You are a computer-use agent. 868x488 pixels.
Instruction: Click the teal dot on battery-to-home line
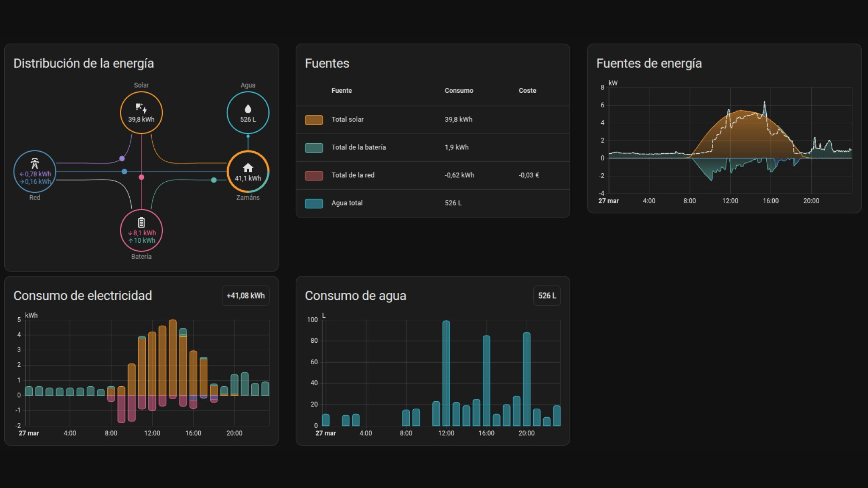point(214,180)
